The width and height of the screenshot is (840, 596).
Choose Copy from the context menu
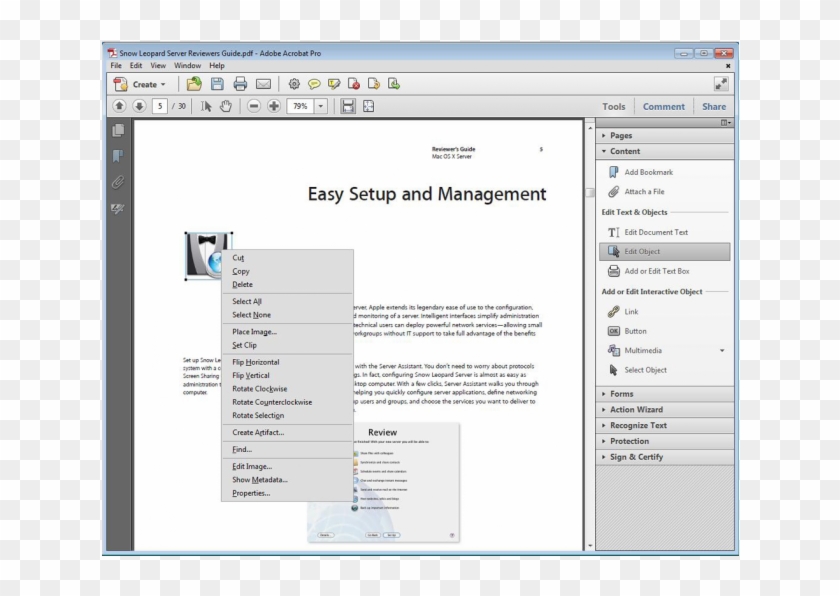click(x=288, y=271)
